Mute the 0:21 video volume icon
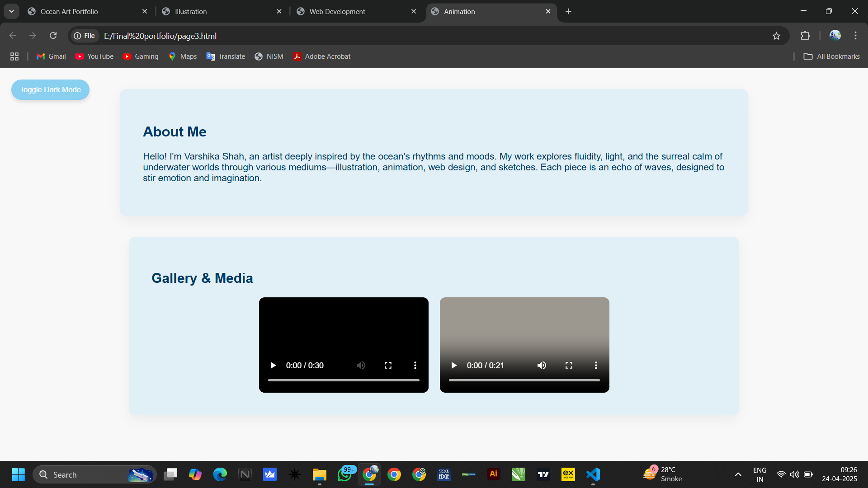Image resolution: width=868 pixels, height=488 pixels. tap(542, 365)
